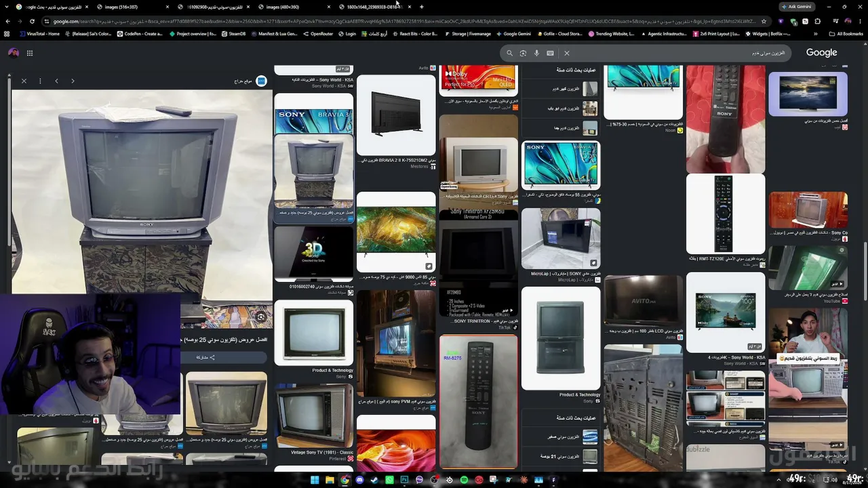Expand the All Bookmarks folder

tap(846, 34)
